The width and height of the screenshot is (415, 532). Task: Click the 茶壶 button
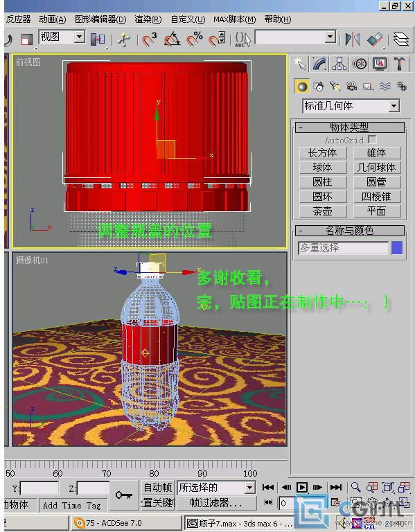click(x=323, y=211)
